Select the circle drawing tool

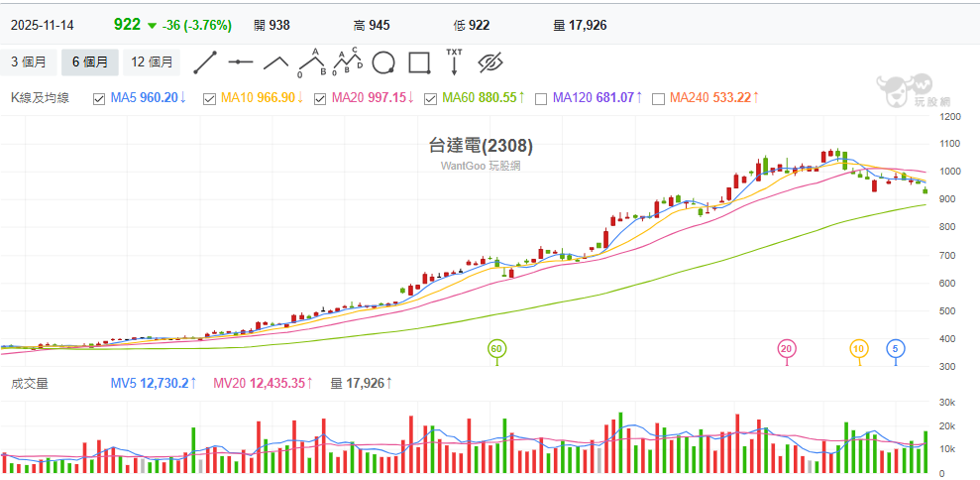point(383,62)
